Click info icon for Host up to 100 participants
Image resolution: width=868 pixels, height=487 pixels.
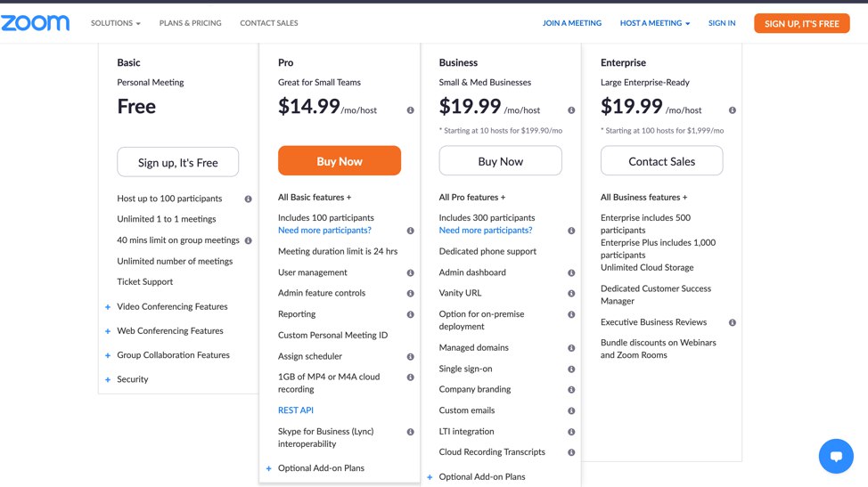248,199
